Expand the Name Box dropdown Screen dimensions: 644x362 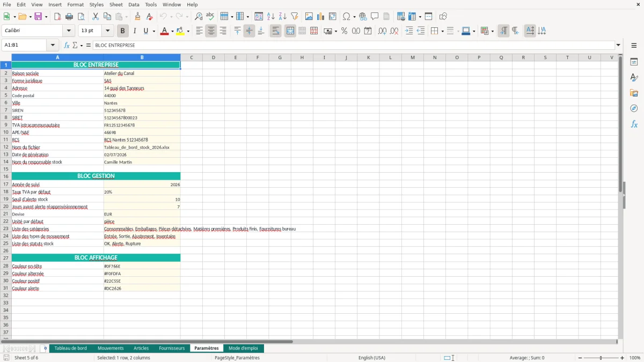(53, 45)
